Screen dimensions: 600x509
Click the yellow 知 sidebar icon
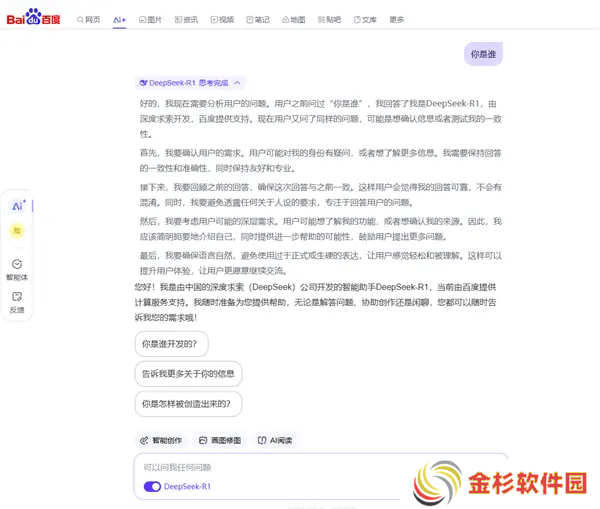click(x=17, y=231)
